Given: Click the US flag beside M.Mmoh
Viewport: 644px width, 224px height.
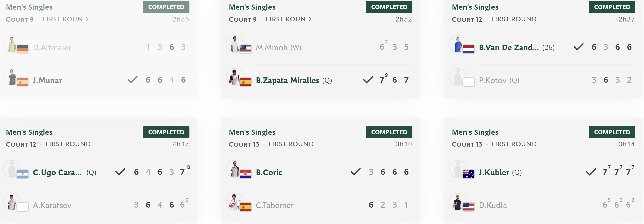Looking at the screenshot, I should click(x=245, y=49).
